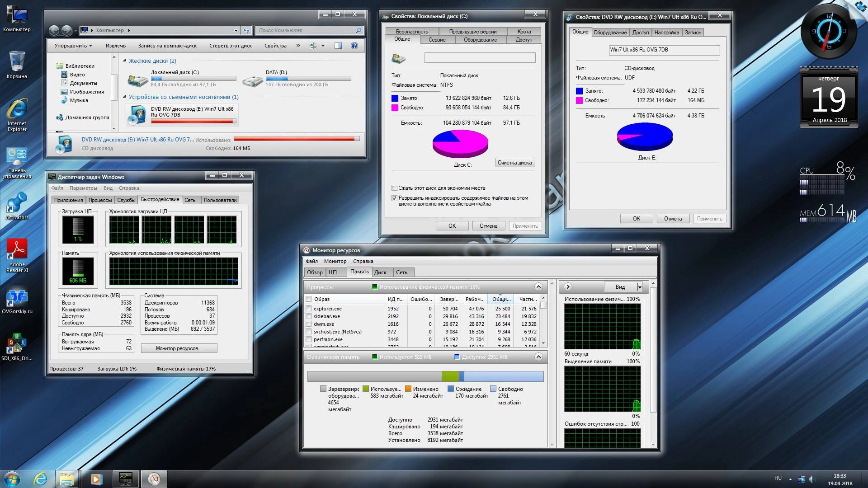Click Windows Media Player taskbar icon
868x488 pixels.
pyautogui.click(x=96, y=479)
